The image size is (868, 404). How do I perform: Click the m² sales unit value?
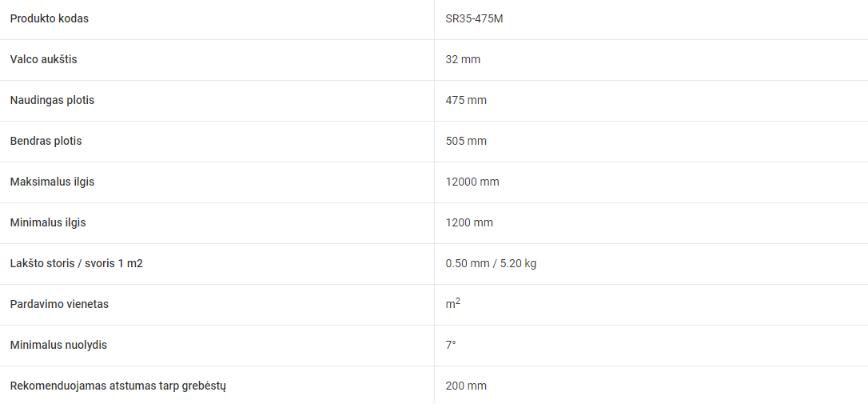click(x=453, y=303)
